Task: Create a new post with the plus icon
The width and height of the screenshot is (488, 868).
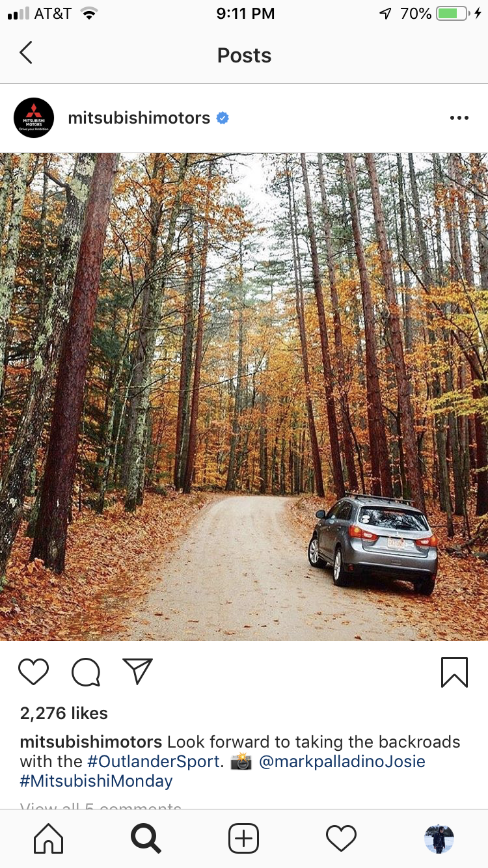Action: pos(244,839)
